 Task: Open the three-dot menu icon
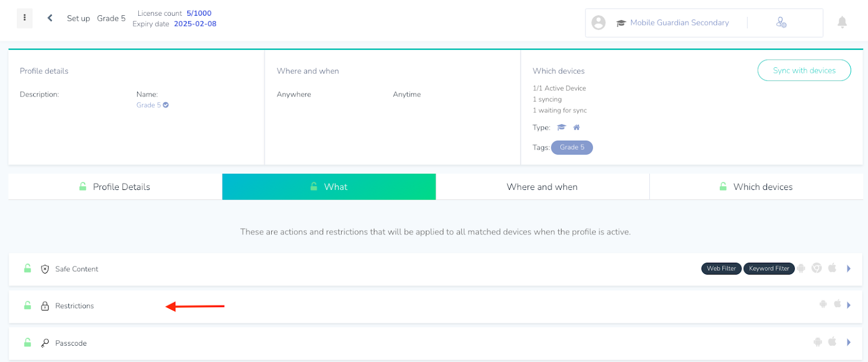(24, 18)
